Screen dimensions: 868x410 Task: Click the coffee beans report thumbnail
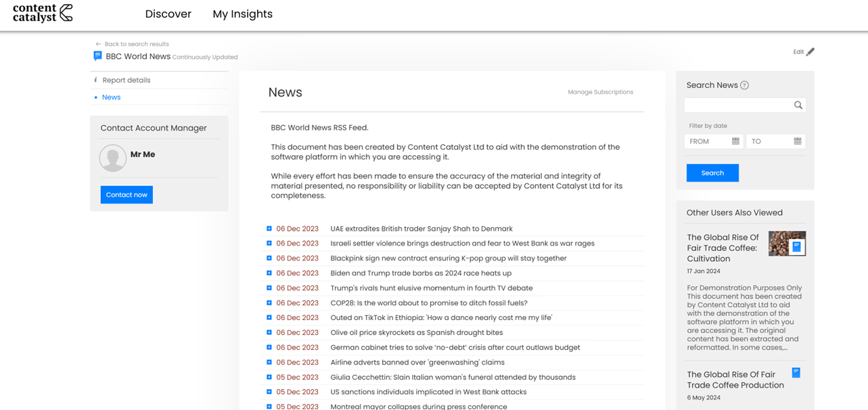pyautogui.click(x=787, y=244)
